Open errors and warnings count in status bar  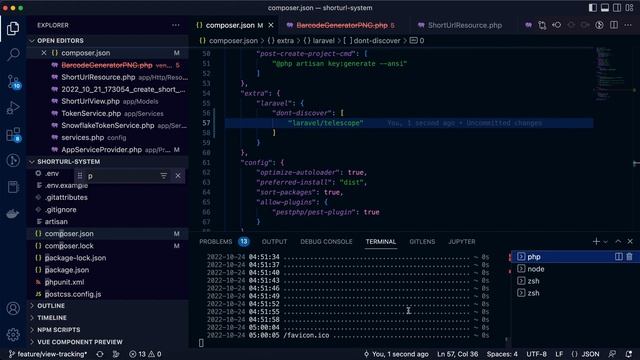coord(145,354)
